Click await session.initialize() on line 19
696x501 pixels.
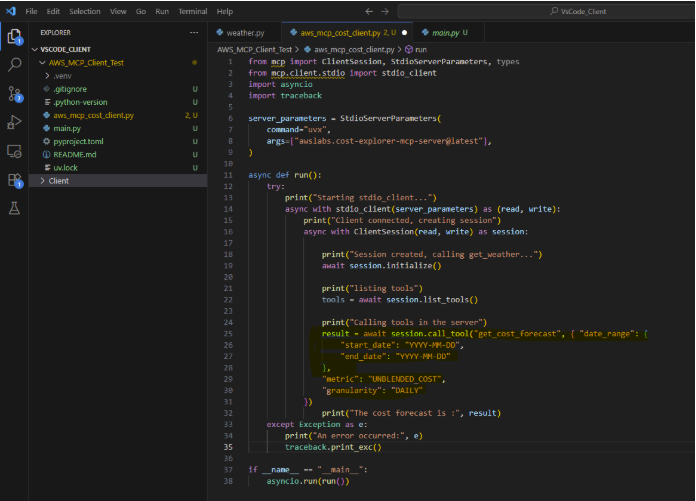tap(381, 265)
